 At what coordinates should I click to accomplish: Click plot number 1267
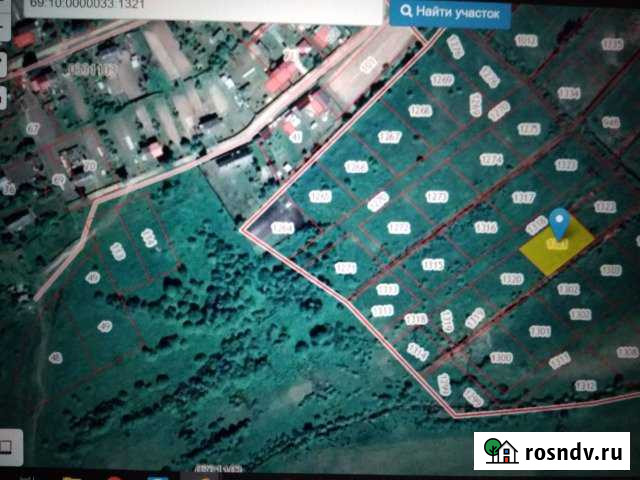click(x=390, y=137)
